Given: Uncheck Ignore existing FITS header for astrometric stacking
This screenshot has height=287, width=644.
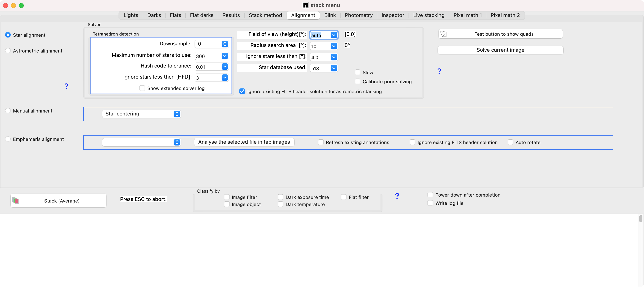Looking at the screenshot, I should coord(242,91).
